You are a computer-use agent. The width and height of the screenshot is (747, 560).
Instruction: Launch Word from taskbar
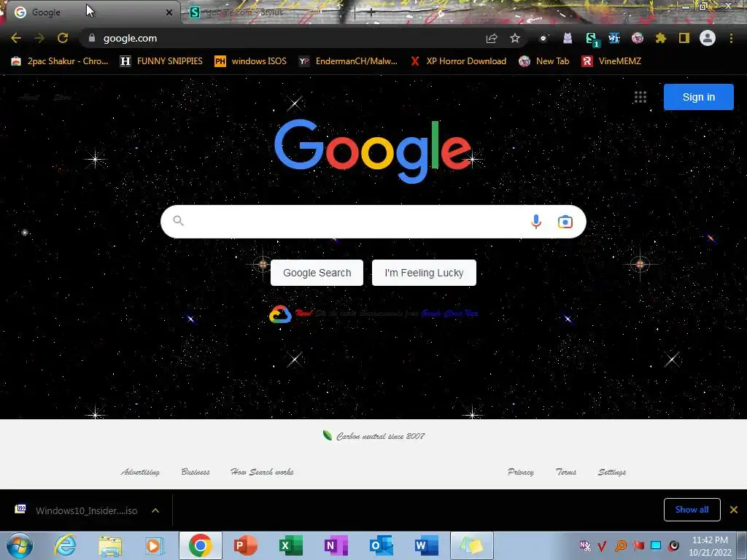426,545
